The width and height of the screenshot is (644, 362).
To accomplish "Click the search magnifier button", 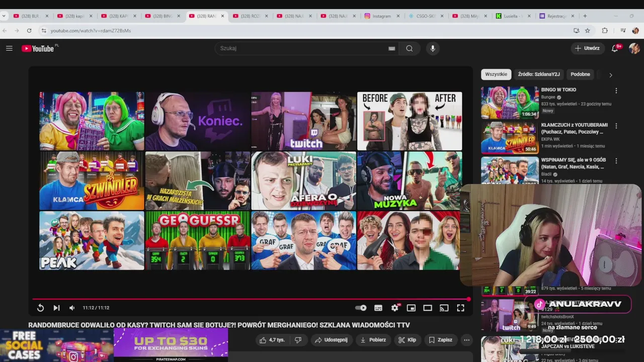I will [x=410, y=48].
